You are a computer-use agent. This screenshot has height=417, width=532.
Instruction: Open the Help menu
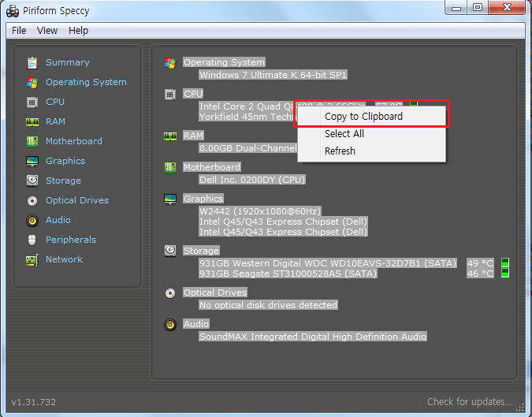tap(78, 31)
